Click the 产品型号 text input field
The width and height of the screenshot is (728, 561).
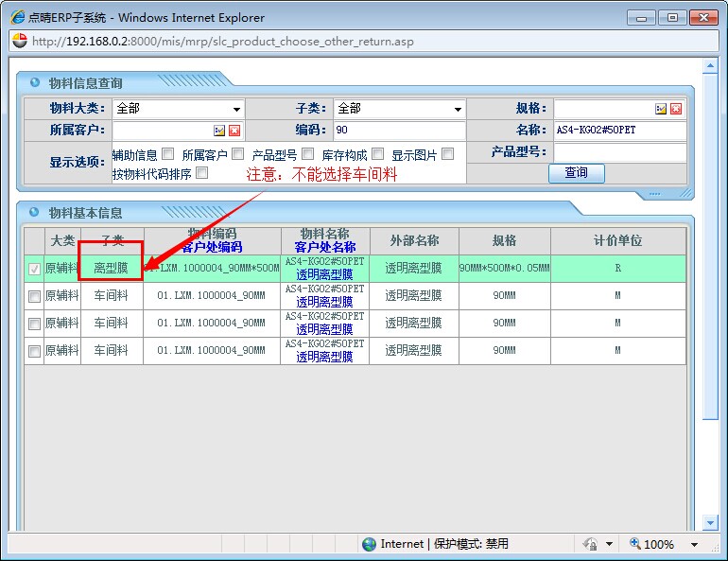(x=619, y=152)
